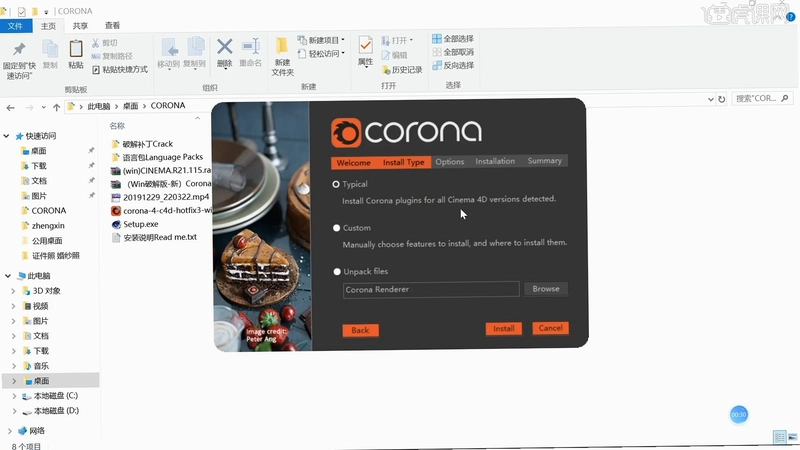Click the search magnifier icon

coord(785,98)
